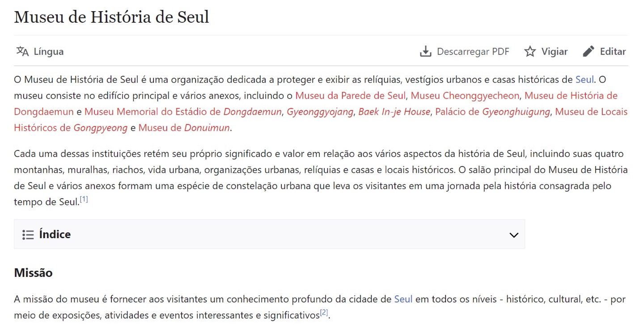Click footnote reference [2]

pyautogui.click(x=324, y=313)
